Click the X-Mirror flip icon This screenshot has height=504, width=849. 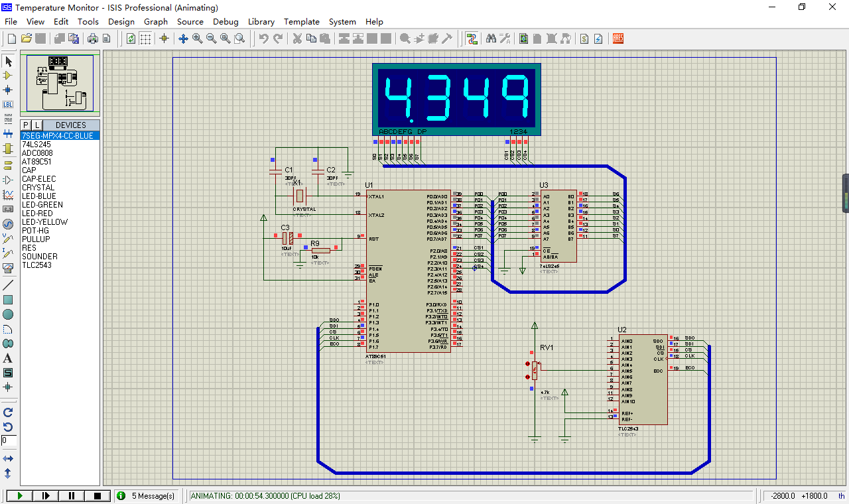tap(9, 458)
